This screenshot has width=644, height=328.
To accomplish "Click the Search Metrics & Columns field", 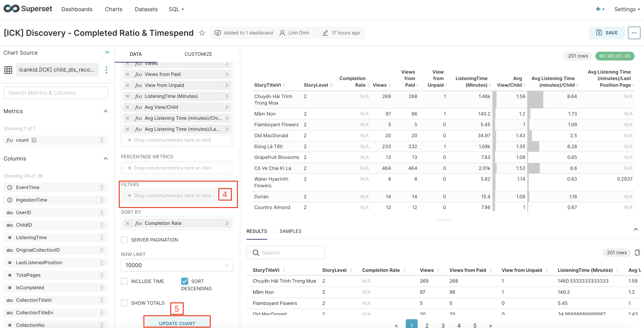I will click(56, 93).
